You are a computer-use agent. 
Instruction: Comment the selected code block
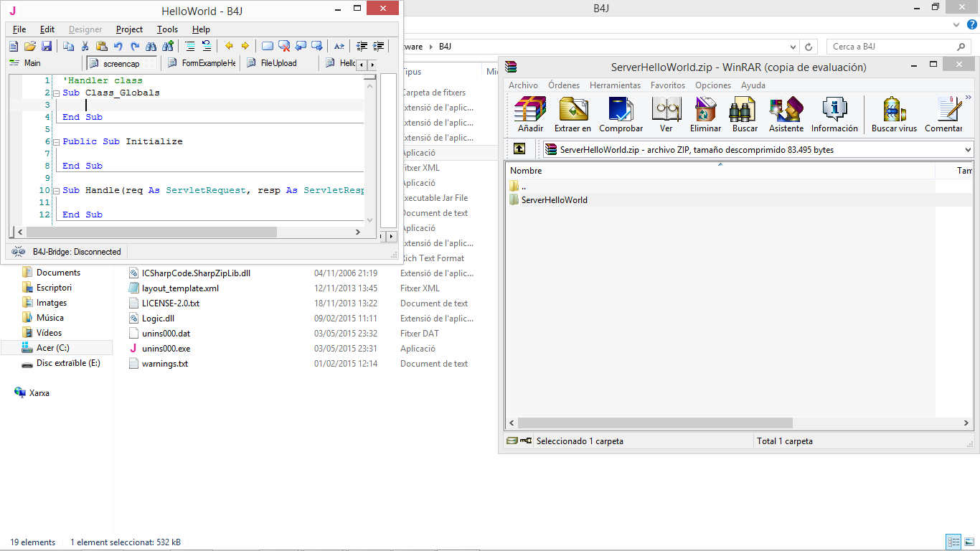coord(190,46)
